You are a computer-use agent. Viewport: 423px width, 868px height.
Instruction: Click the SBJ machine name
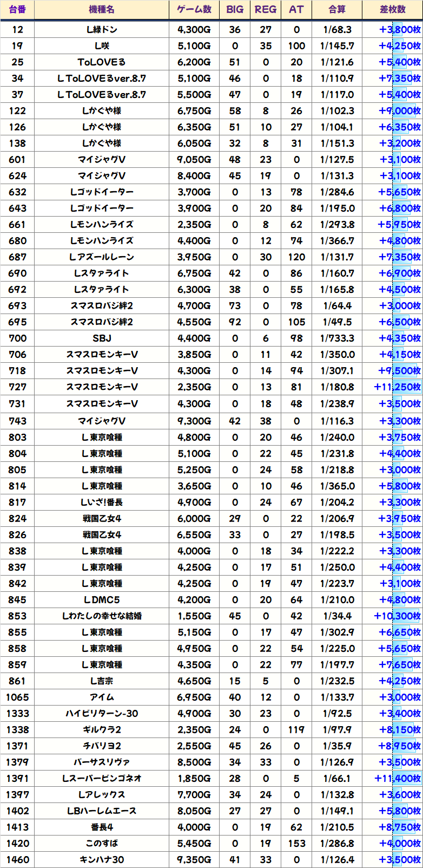(102, 338)
